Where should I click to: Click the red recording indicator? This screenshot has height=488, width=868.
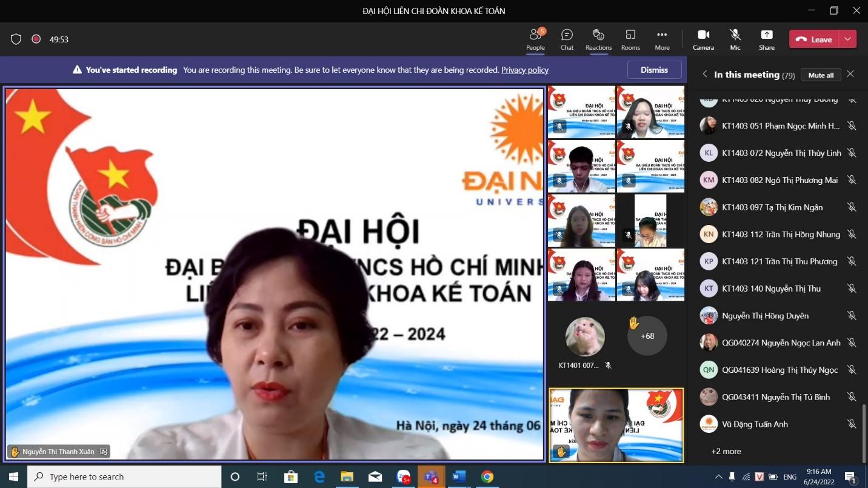point(36,39)
